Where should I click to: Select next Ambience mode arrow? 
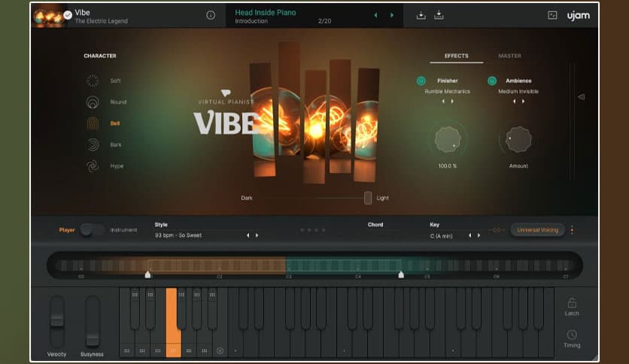pos(523,102)
